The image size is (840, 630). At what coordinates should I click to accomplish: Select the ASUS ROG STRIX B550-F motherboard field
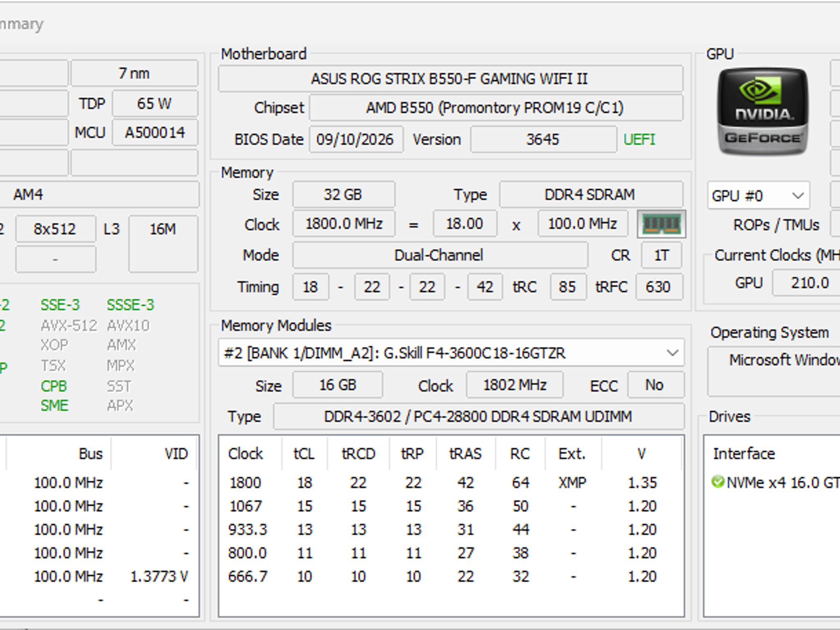[x=450, y=78]
